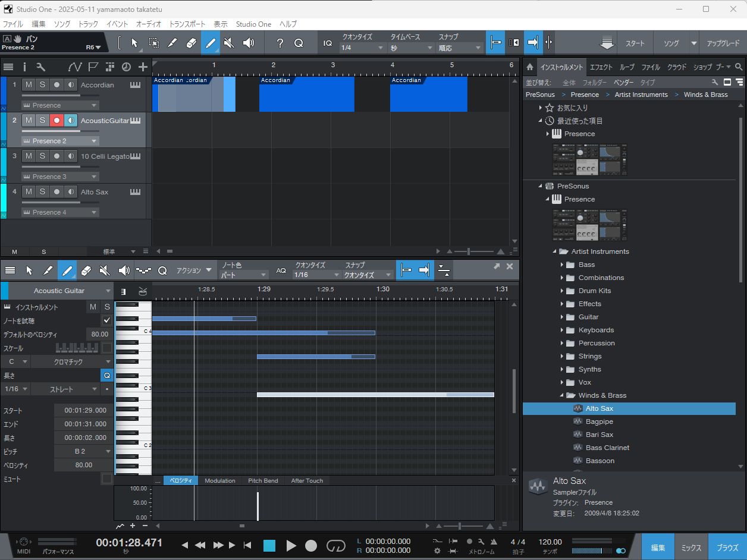Select the Mute tool in main toolbar

(230, 43)
